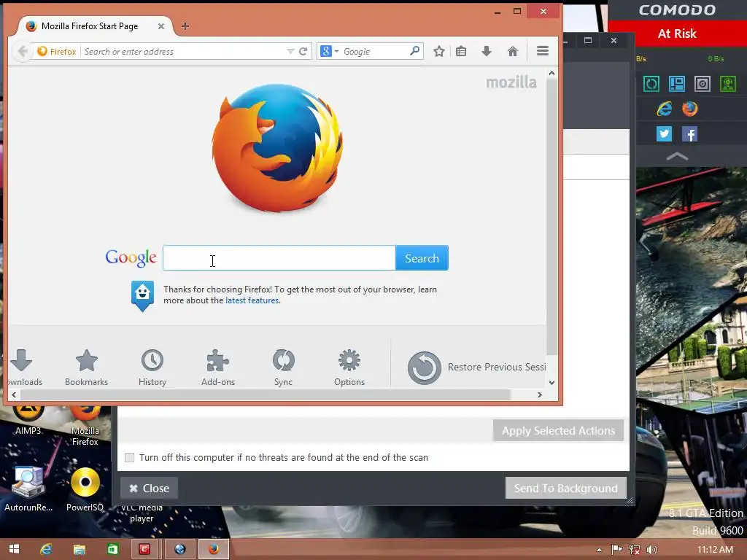Click Send To Background button
The height and width of the screenshot is (560, 747).
tap(565, 488)
